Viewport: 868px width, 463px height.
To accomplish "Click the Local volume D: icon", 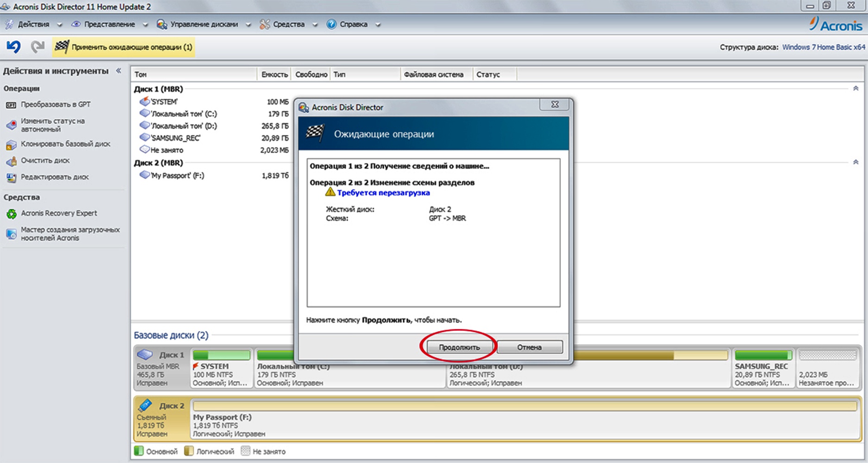I will [x=145, y=125].
